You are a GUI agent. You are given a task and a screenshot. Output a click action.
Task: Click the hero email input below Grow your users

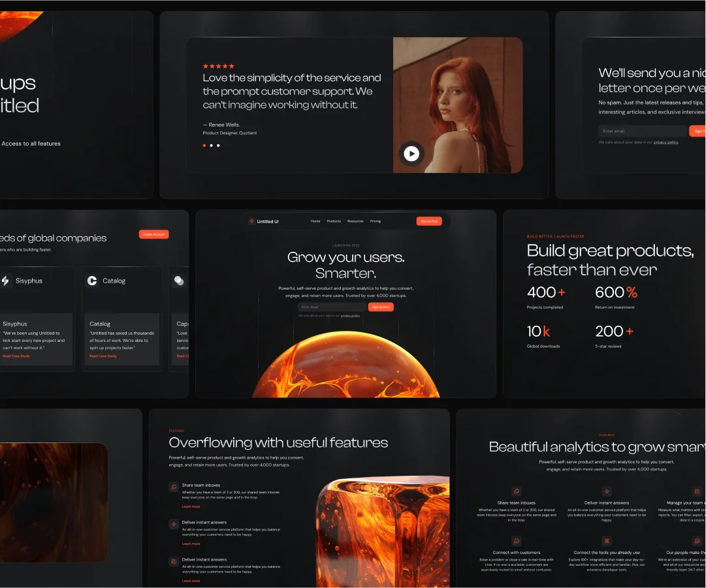tap(332, 307)
